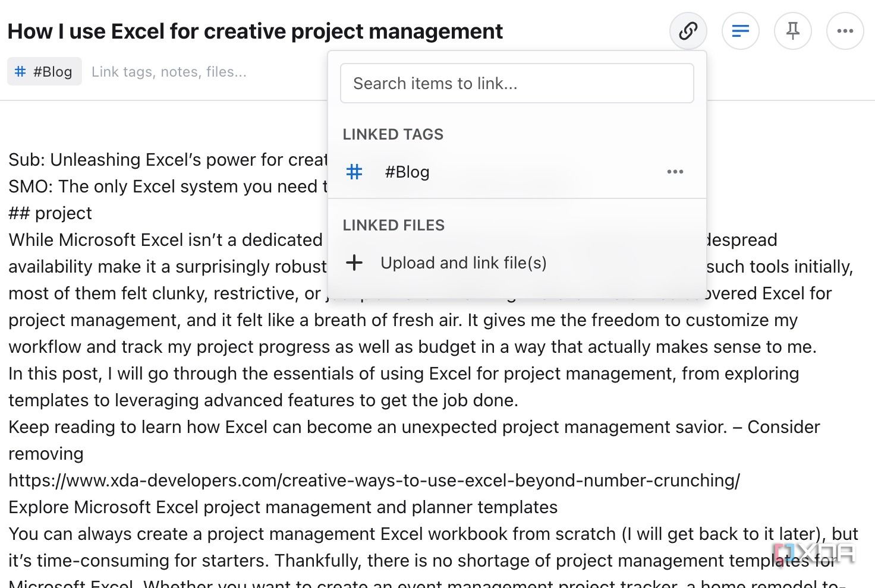
Task: Open options for the #Blog linked tag
Action: coord(675,172)
